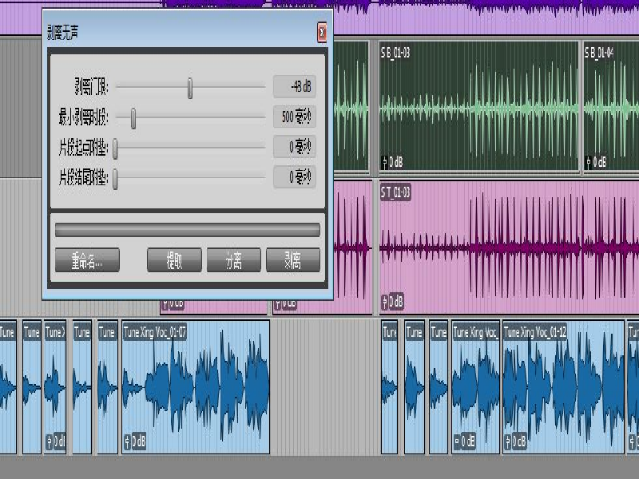Click the -48 dB threshold value field
Viewport: 639px width, 479px height.
(x=294, y=87)
